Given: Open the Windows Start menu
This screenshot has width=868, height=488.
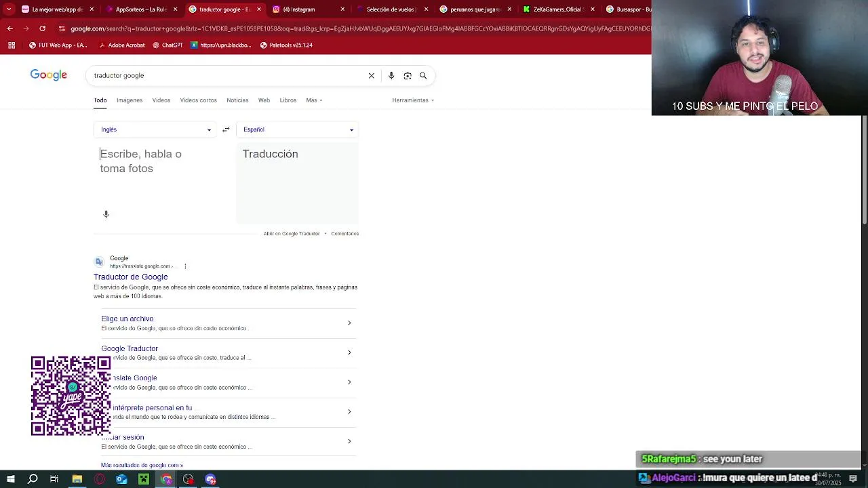Looking at the screenshot, I should tap(10, 479).
